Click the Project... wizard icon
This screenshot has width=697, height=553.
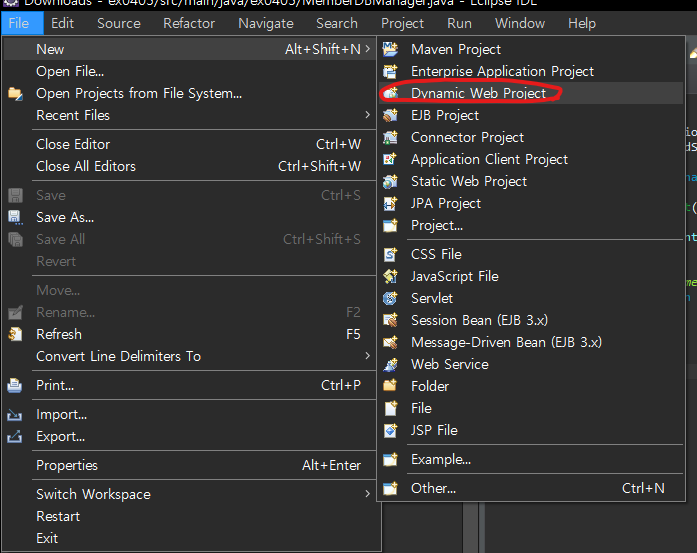click(x=390, y=225)
